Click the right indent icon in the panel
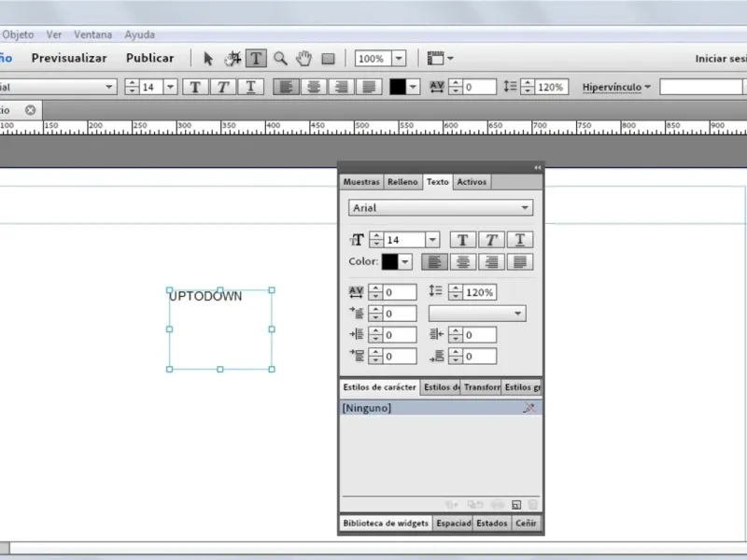The image size is (747, 560). [436, 334]
